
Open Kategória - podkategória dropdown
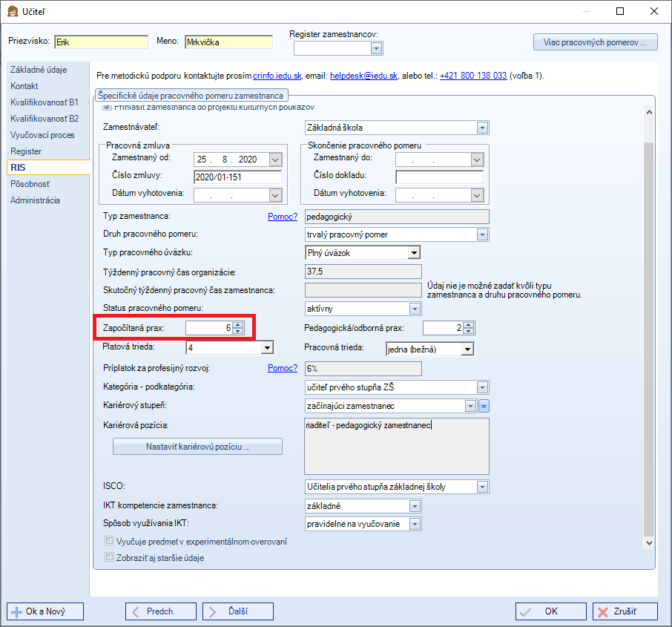(483, 387)
